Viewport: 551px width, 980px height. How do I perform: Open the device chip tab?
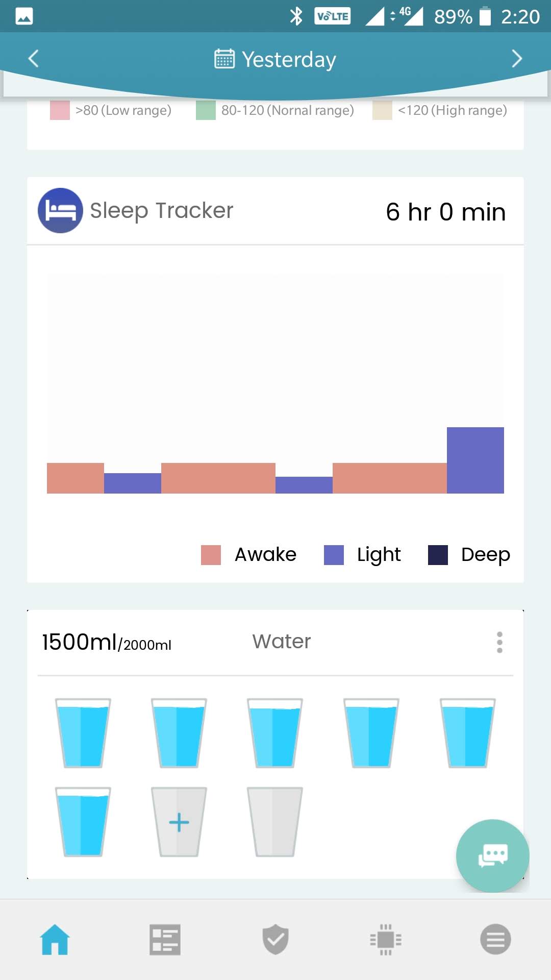pos(386,939)
